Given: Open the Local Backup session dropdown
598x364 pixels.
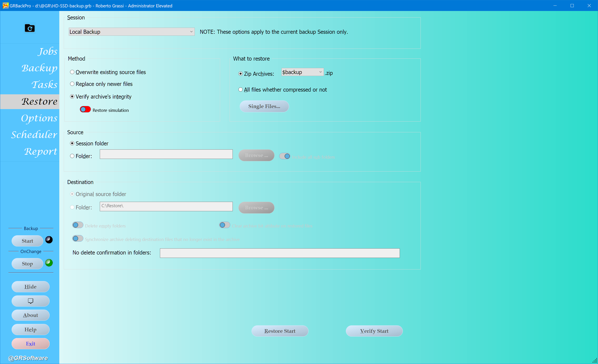Looking at the screenshot, I should click(x=131, y=32).
